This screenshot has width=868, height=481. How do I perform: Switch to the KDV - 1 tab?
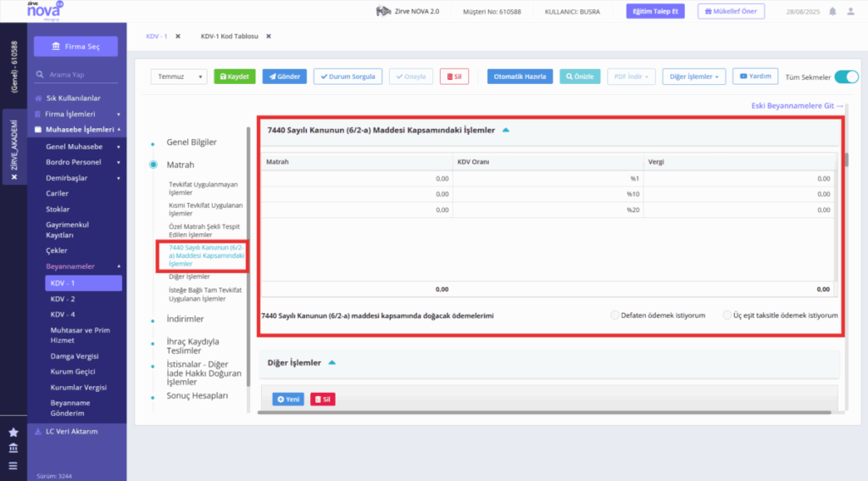point(157,36)
